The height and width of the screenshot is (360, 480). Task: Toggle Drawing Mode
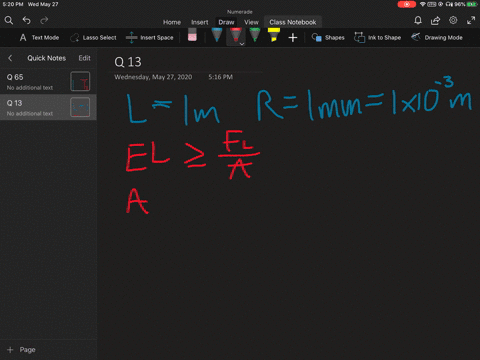[437, 38]
